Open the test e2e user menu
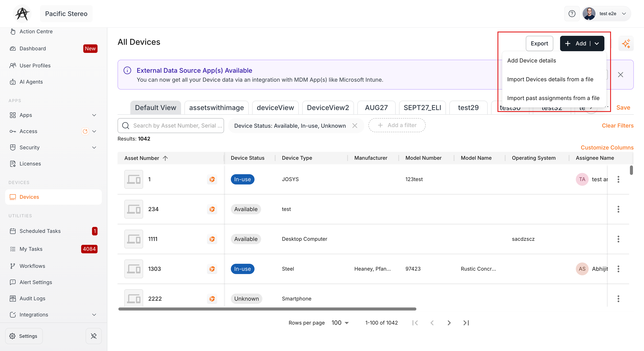Screen dimensions: 644x351 pos(607,14)
